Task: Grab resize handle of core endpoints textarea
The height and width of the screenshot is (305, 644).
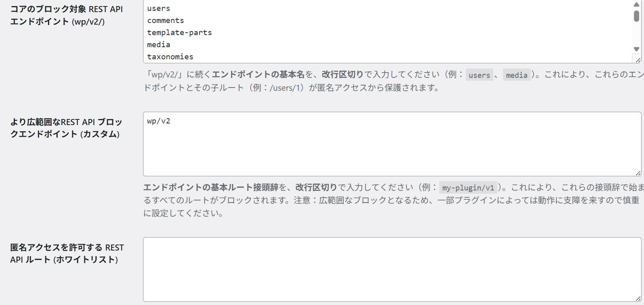Action: click(638, 60)
